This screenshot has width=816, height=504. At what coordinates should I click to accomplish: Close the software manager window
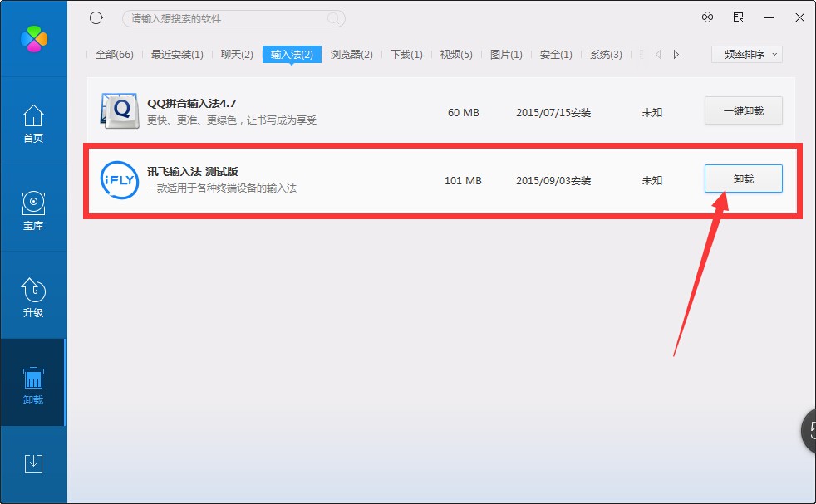pyautogui.click(x=800, y=17)
